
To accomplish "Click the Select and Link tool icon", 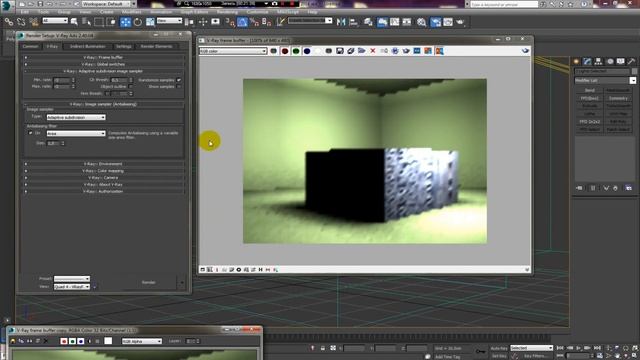I will pos(9,22).
